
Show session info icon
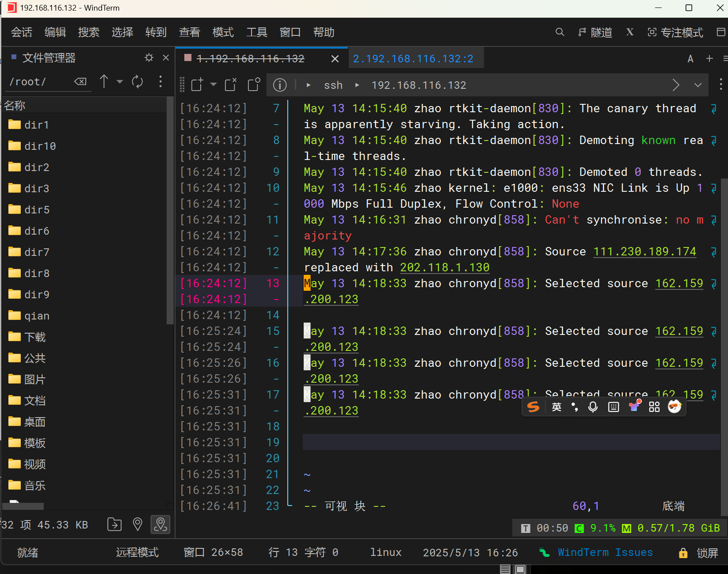click(280, 85)
